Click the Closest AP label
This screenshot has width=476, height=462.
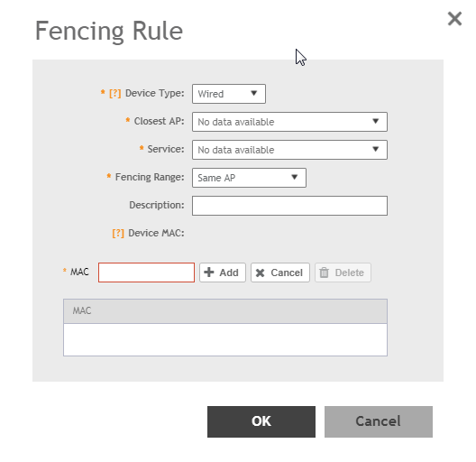point(159,121)
